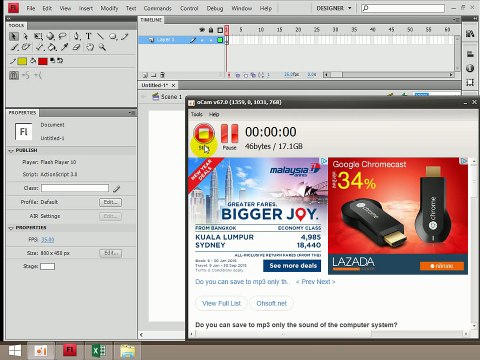480x360 pixels.
Task: Select the Line tool
Action: (x=100, y=36)
